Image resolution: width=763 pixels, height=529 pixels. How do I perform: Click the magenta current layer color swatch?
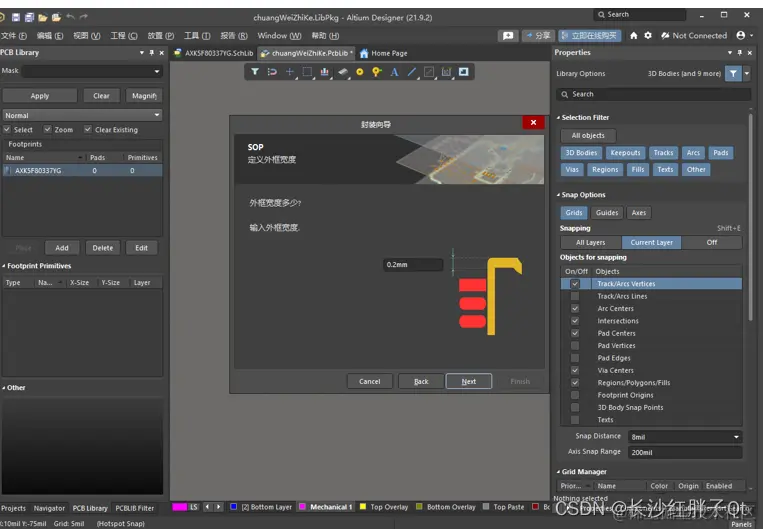(180, 507)
